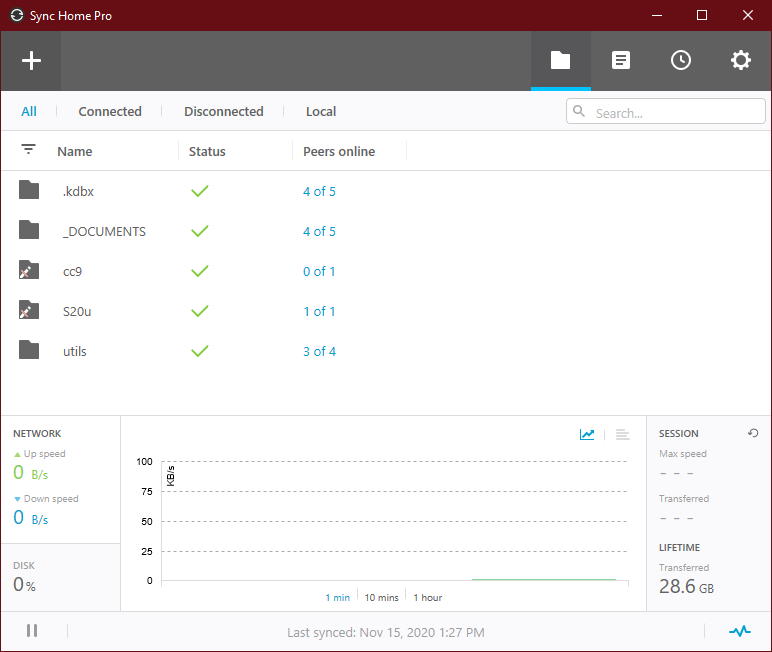The image size is (772, 652).
Task: Click the green status checkmark for cc9
Action: click(x=200, y=271)
